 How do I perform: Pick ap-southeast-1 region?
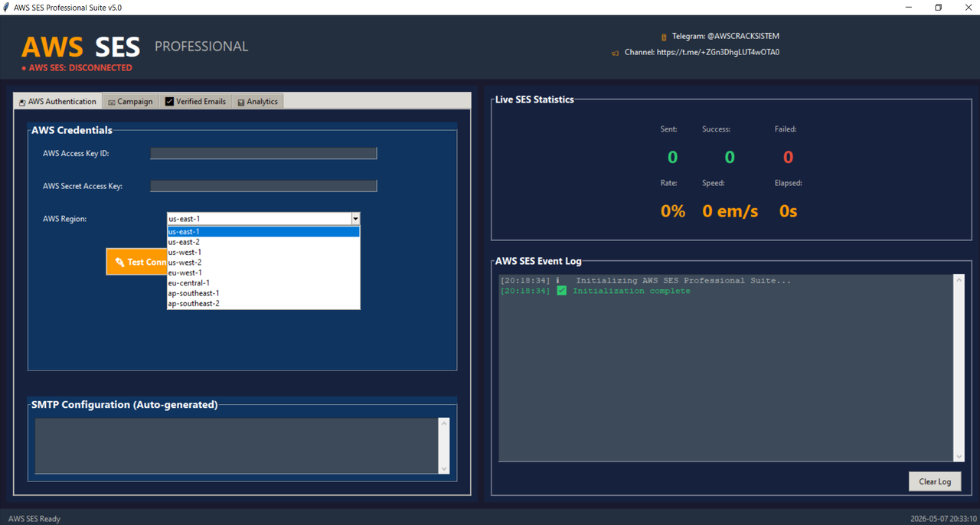pyautogui.click(x=263, y=293)
